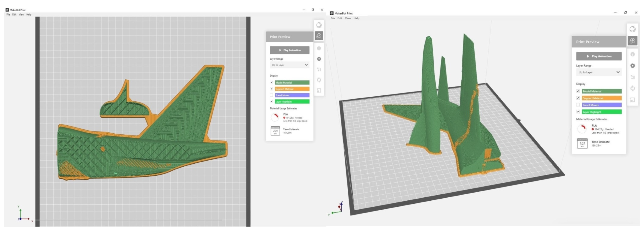Click the model info icon in left window
The width and height of the screenshot is (644, 232).
click(x=319, y=48)
